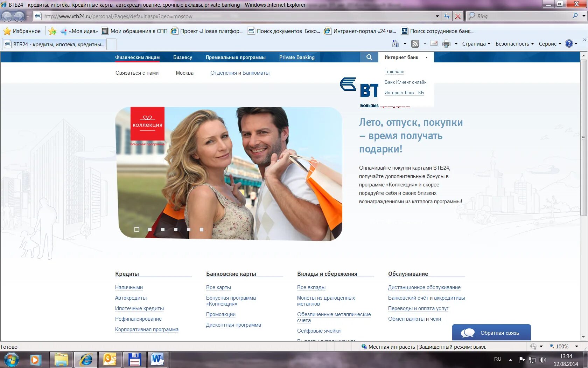Open the Страница dropdown menu
Viewport: 588px width, 368px height.
coord(476,43)
